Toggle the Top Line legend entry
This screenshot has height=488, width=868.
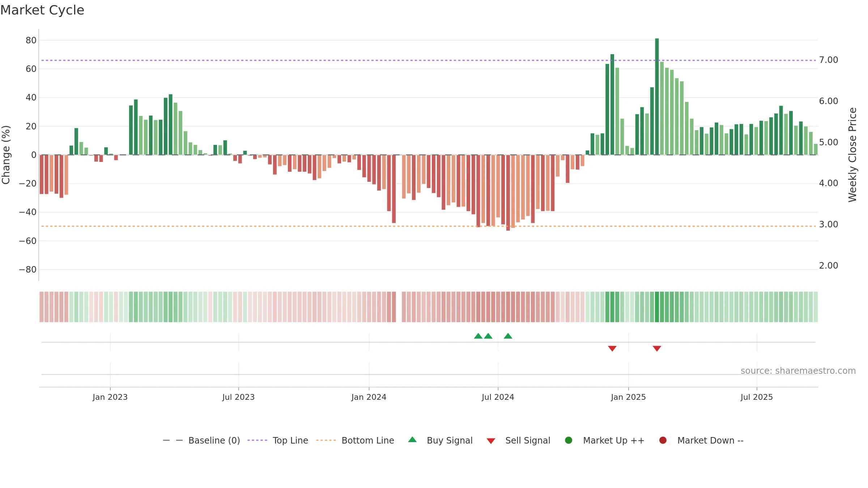(x=278, y=440)
